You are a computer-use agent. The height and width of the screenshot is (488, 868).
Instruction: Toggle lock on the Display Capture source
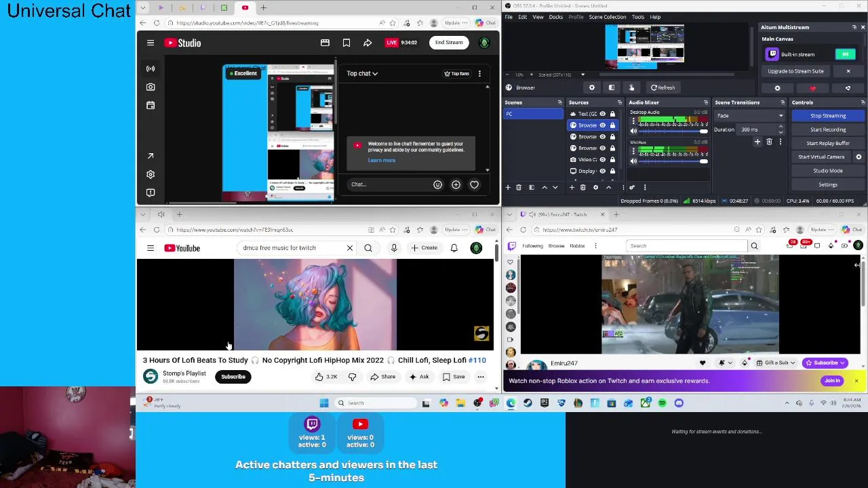click(612, 171)
